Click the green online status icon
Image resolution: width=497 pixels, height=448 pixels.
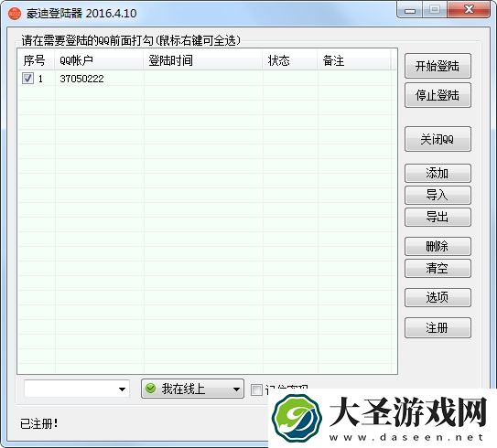tap(150, 389)
